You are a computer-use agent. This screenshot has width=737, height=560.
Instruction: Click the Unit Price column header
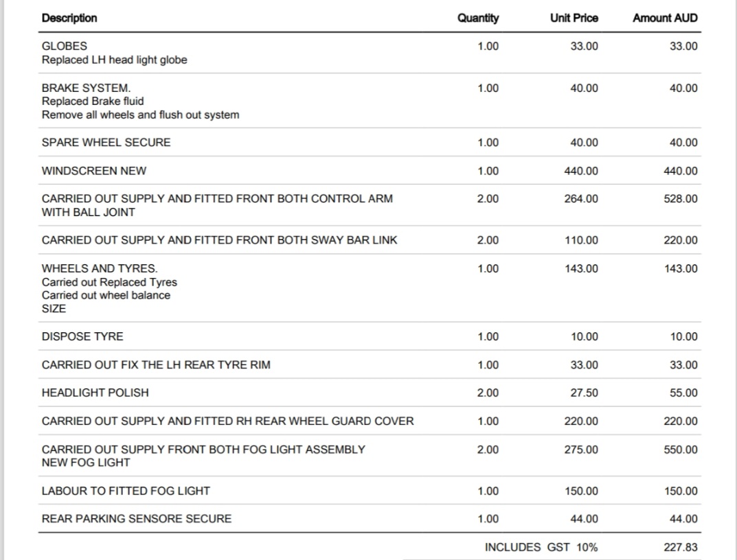pos(574,18)
